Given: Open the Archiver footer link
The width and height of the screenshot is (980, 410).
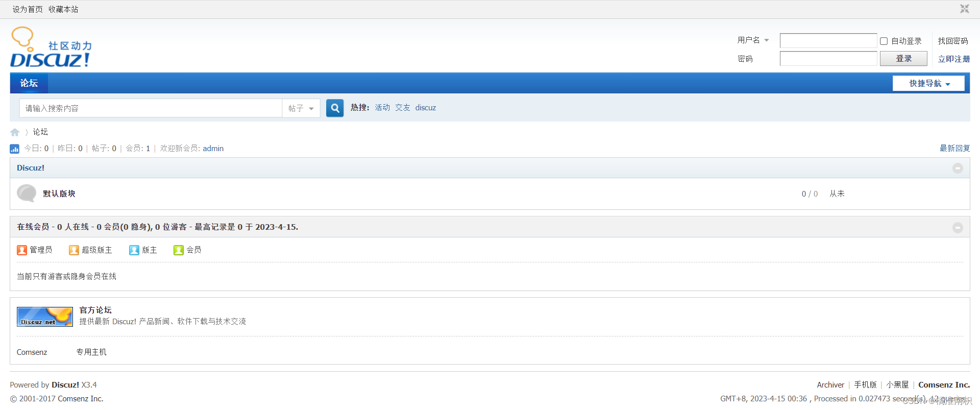Looking at the screenshot, I should 830,385.
